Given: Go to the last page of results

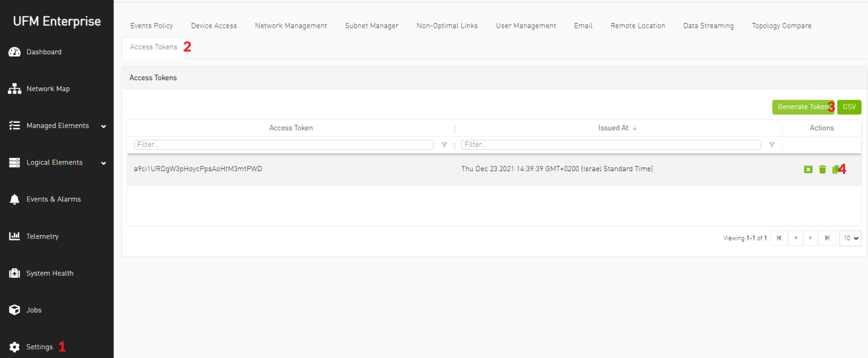Looking at the screenshot, I should click(827, 238).
